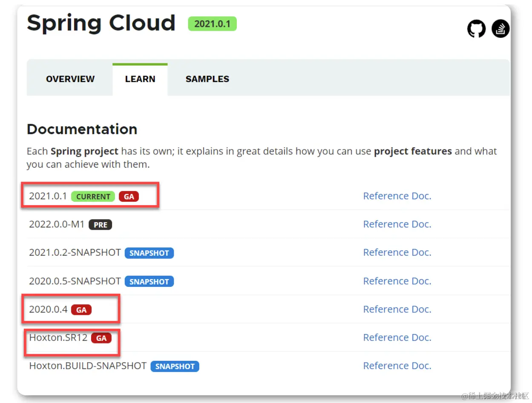Click the bold 'project features' text
The width and height of the screenshot is (532, 403).
[x=413, y=151]
